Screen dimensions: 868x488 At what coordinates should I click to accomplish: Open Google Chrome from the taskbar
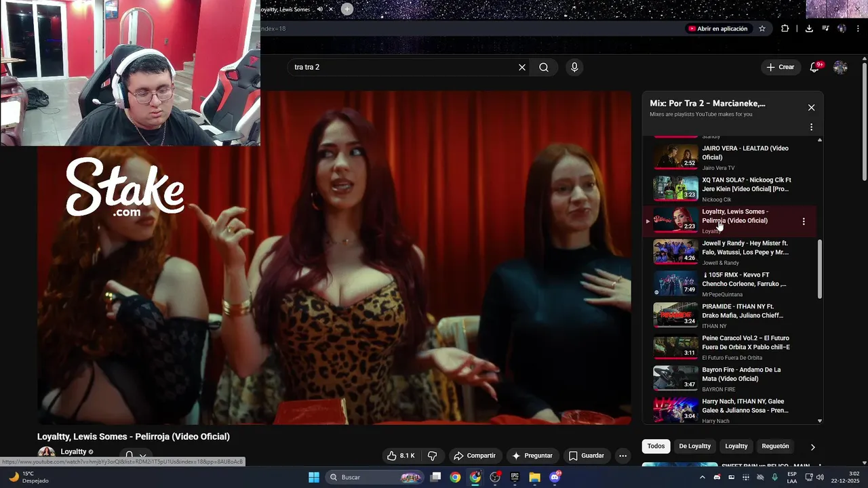tap(455, 477)
